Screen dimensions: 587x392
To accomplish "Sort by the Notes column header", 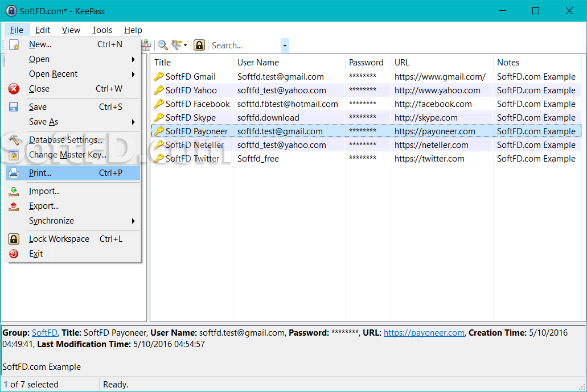I will point(537,63).
